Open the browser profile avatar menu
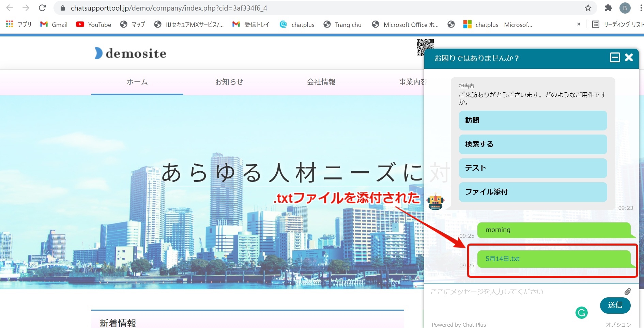 (x=625, y=8)
